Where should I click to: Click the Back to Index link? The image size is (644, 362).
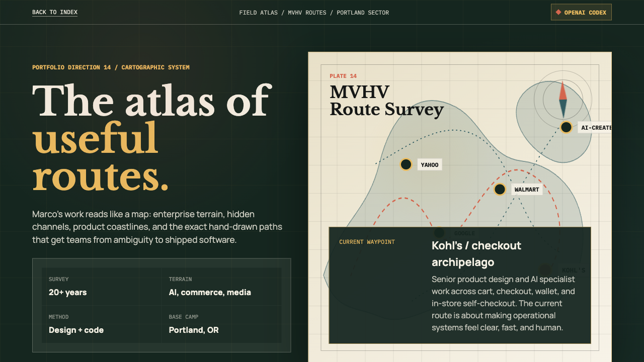coord(55,12)
